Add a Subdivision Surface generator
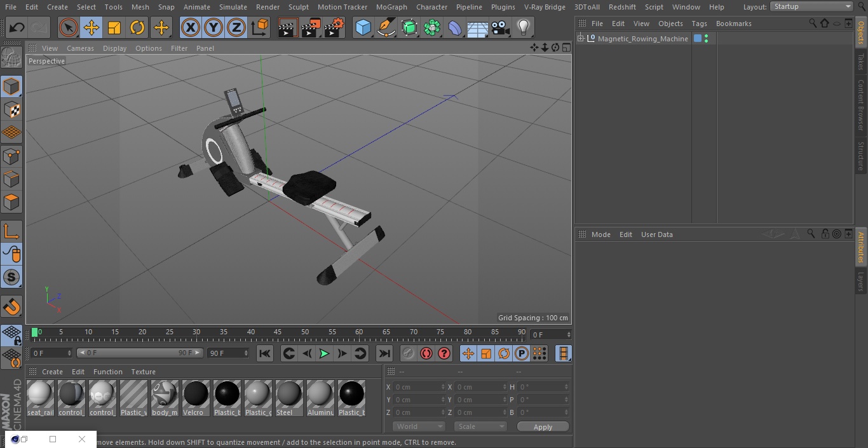The width and height of the screenshot is (868, 448). (409, 28)
